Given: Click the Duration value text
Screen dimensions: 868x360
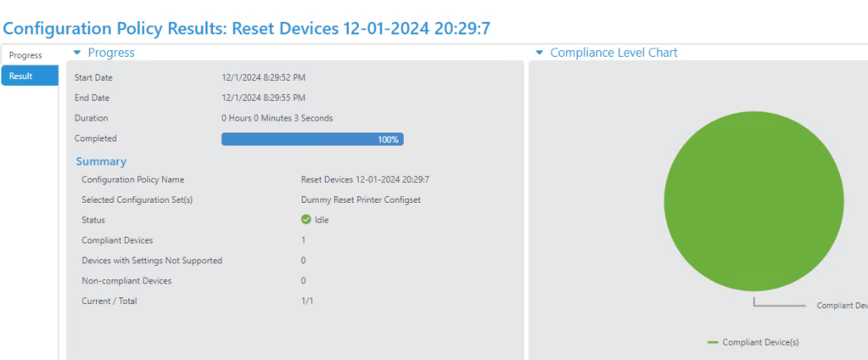Looking at the screenshot, I should (x=277, y=118).
